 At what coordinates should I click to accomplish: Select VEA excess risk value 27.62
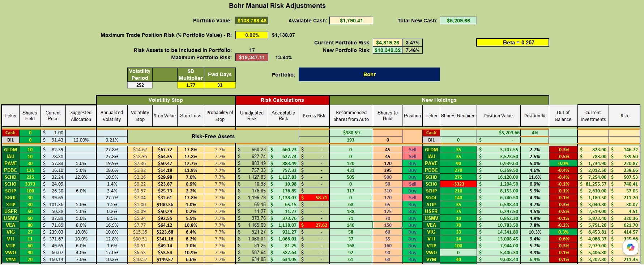click(314, 225)
